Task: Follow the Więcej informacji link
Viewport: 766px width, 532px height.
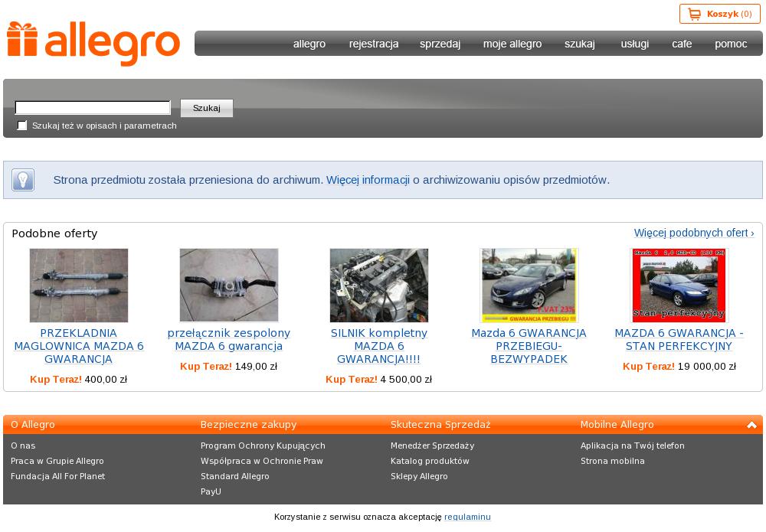Action: click(368, 180)
